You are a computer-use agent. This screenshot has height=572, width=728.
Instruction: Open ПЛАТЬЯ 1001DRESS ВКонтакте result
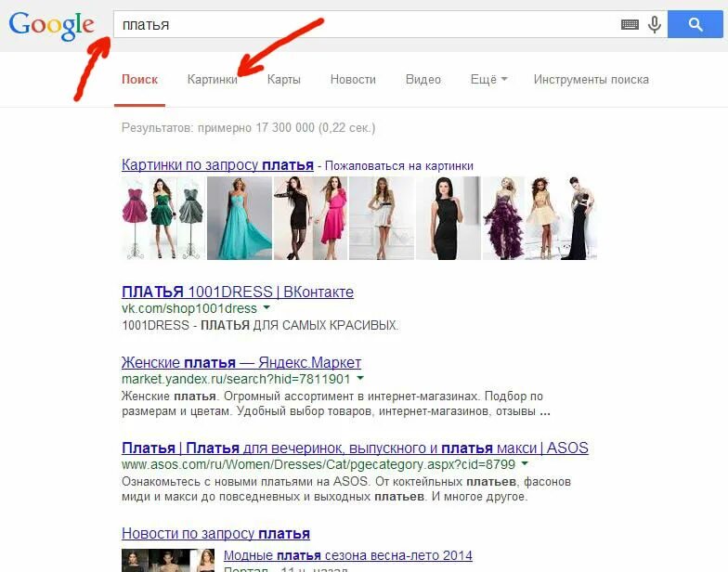[x=238, y=292]
